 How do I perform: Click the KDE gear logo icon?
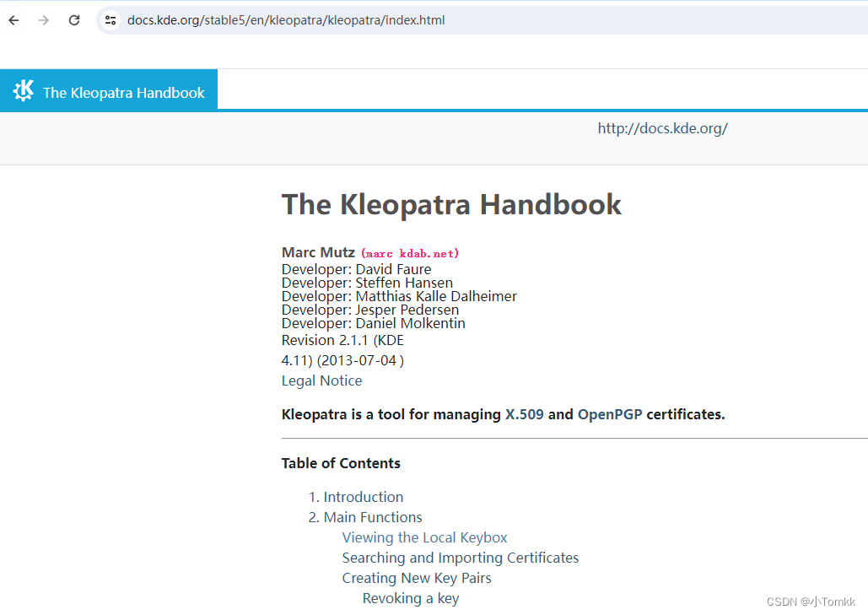click(x=24, y=90)
